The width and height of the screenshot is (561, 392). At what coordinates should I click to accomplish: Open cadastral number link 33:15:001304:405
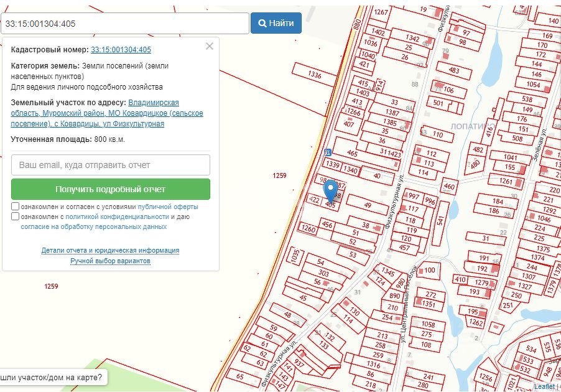pos(121,50)
